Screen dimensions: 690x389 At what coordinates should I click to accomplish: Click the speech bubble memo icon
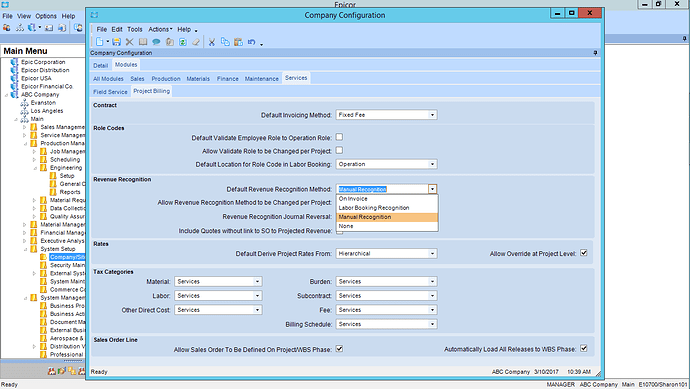(x=156, y=42)
